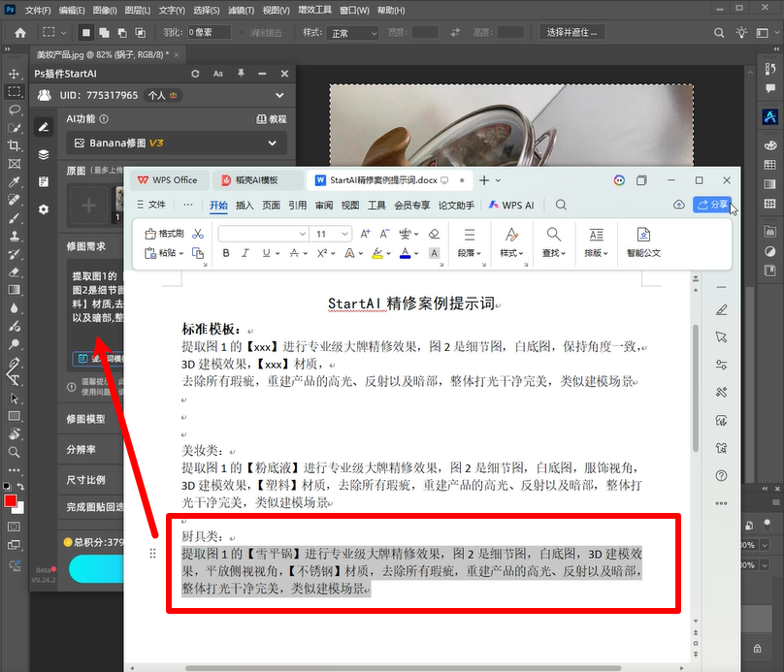Click the 羽化 feather pixel input field

pyautogui.click(x=209, y=32)
